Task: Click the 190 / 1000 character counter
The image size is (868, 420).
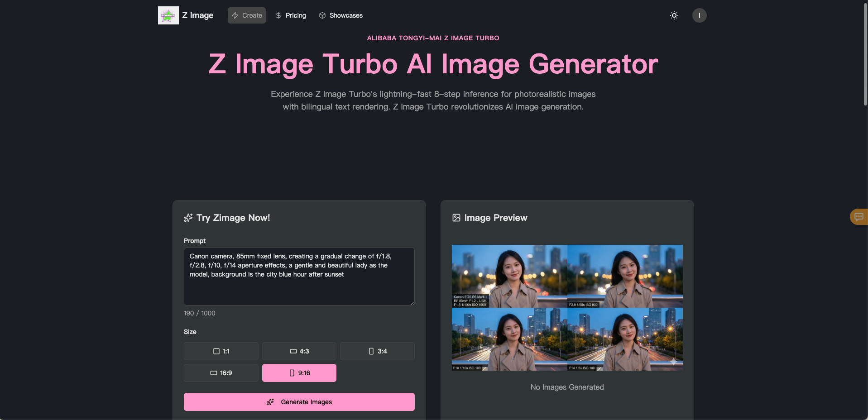Action: click(200, 313)
